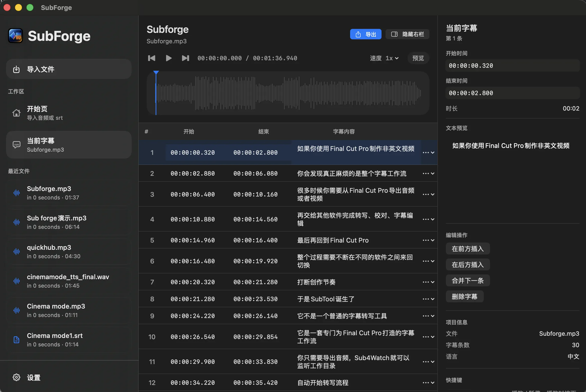Select the 当前字幕 workspace item
Image resolution: width=586 pixels, height=392 pixels.
click(69, 145)
